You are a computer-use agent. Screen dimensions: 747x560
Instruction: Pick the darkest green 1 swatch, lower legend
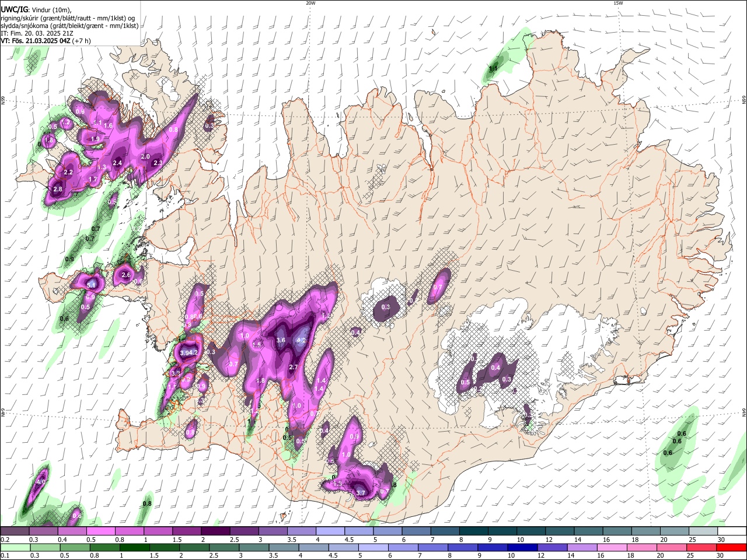coord(134,547)
